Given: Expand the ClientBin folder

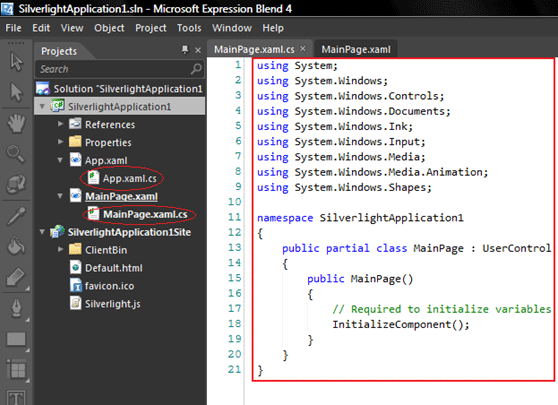Looking at the screenshot, I should pyautogui.click(x=60, y=249).
